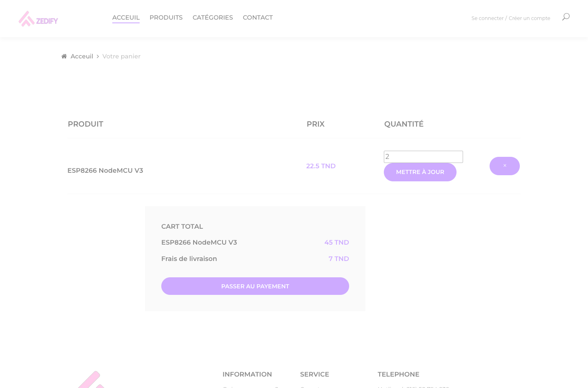Click PASSER AU PAYEMENT button
This screenshot has width=588, height=388.
pos(255,286)
